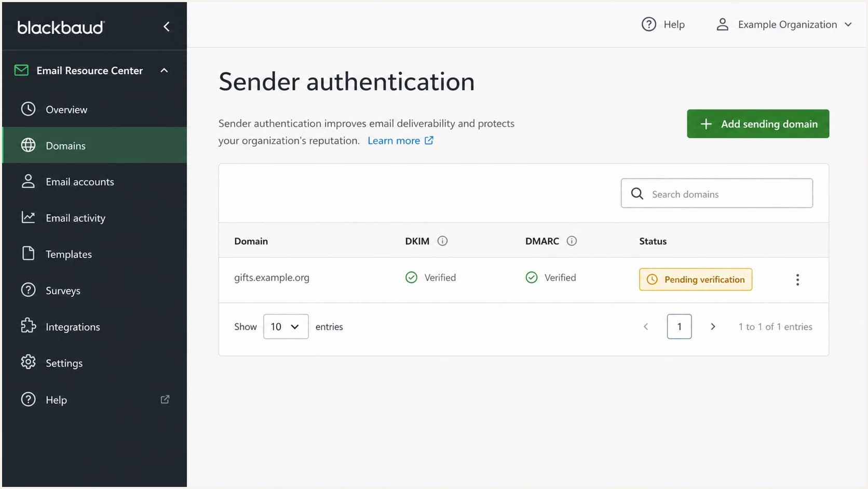Click into the Search domains field
This screenshot has height=489, width=868.
point(716,193)
